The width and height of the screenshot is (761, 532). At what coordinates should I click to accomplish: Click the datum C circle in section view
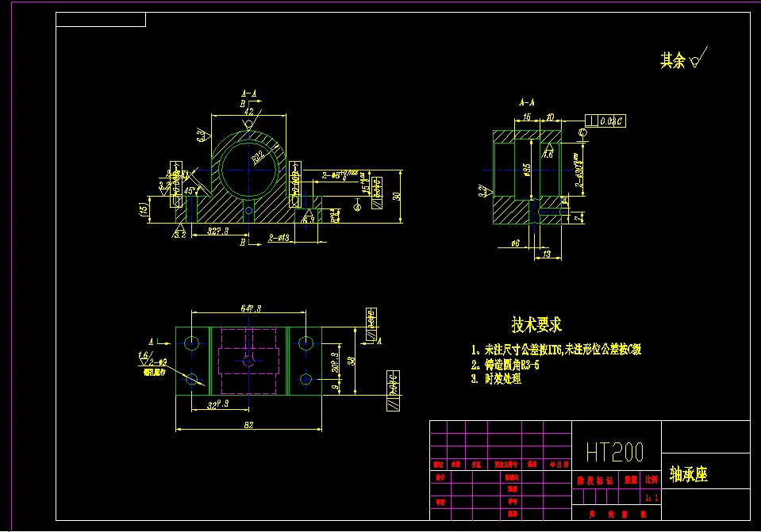click(583, 132)
